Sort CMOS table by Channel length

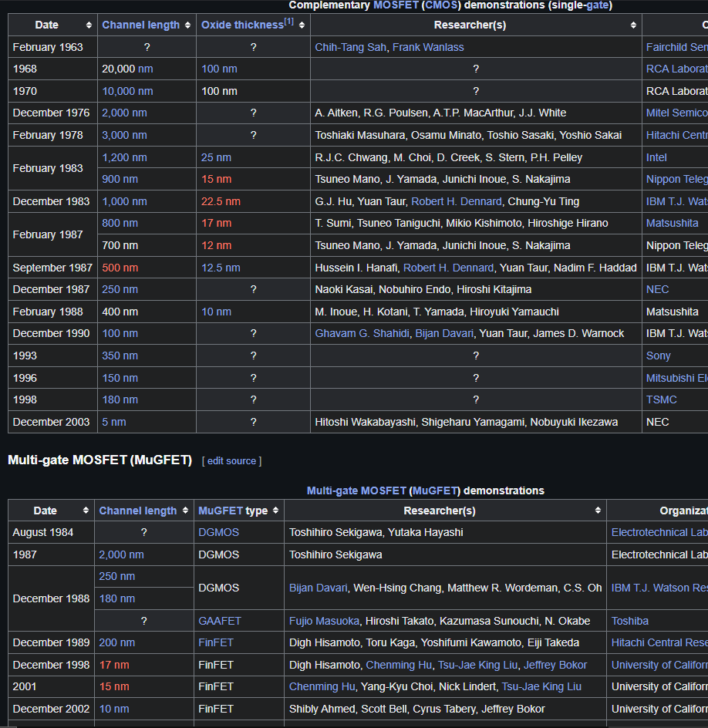[187, 25]
